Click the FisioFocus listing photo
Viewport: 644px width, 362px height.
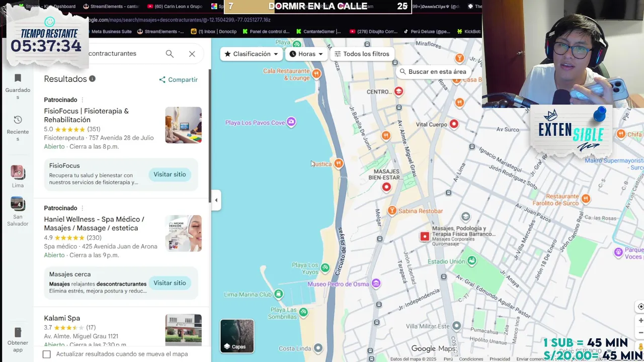point(183,125)
